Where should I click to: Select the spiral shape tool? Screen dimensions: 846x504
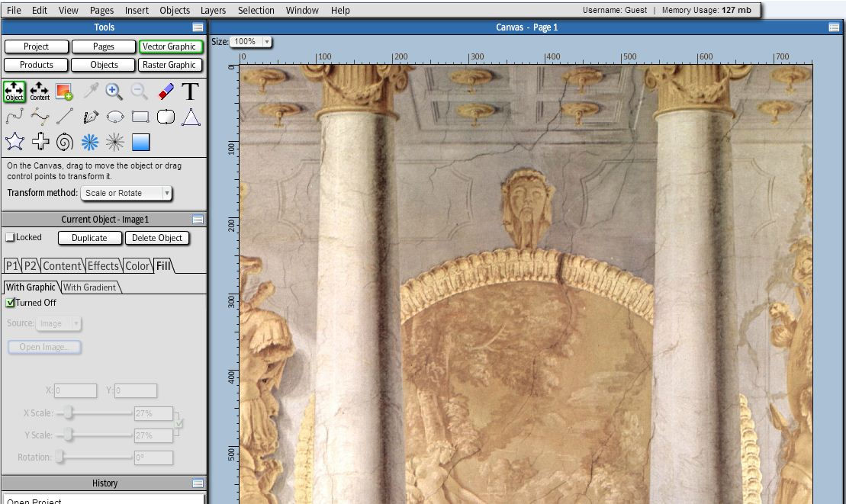coord(65,142)
